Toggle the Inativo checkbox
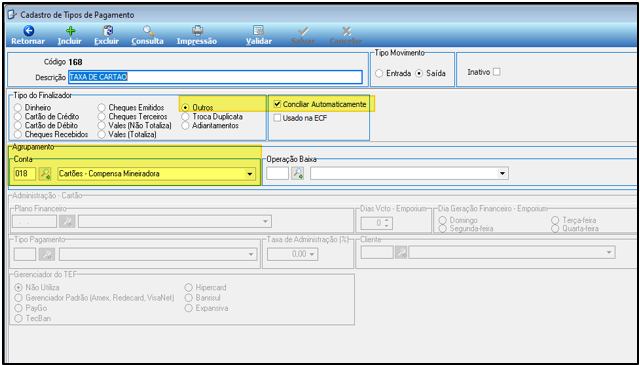 point(496,72)
